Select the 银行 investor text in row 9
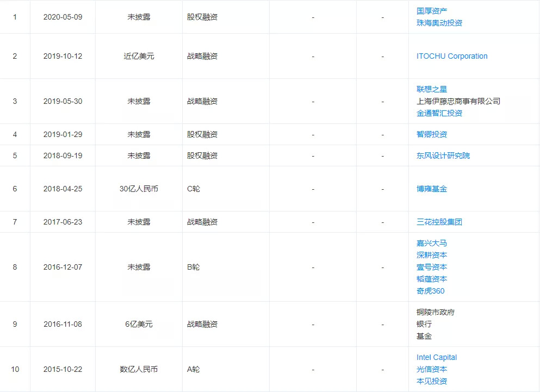540x392 pixels. [424, 324]
